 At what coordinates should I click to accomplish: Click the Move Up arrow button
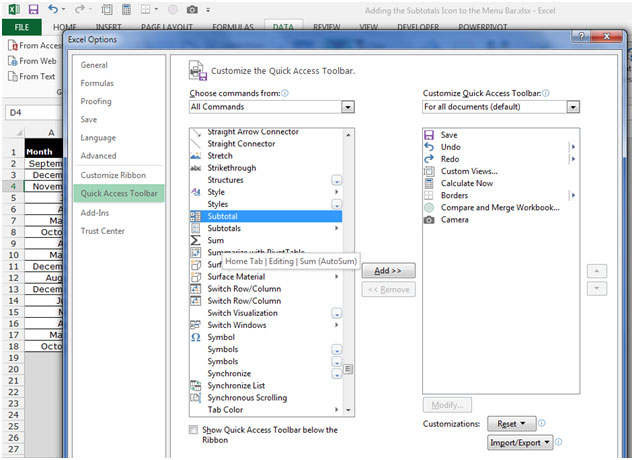(597, 271)
